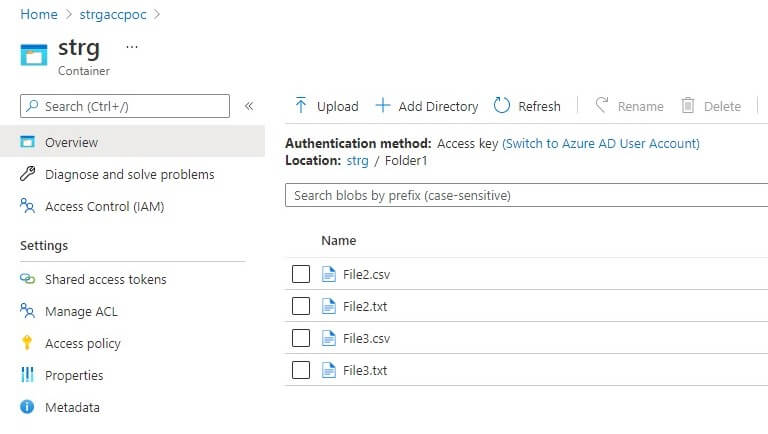
Task: Tick the File3.csv checkbox
Action: click(301, 338)
